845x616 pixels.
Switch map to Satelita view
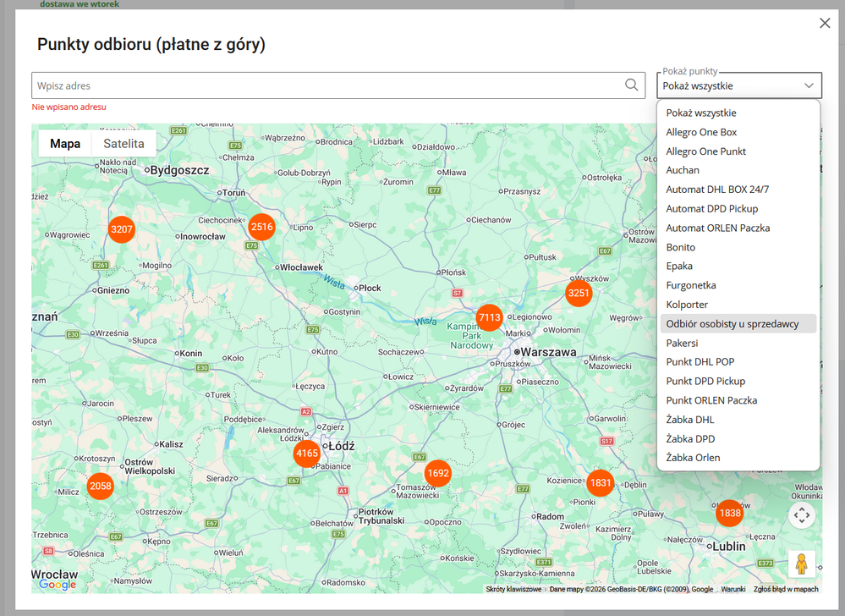(x=123, y=144)
